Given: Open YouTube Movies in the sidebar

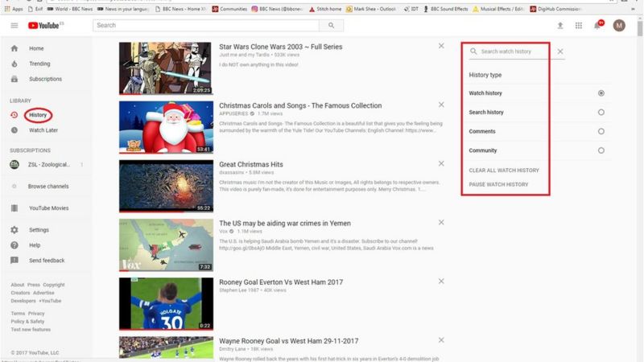Looking at the screenshot, I should pos(48,208).
